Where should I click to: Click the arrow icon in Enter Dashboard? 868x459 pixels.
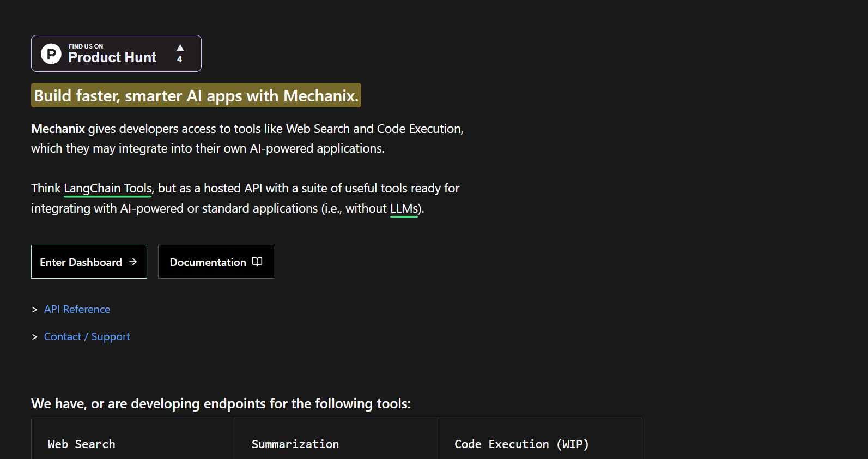[133, 262]
